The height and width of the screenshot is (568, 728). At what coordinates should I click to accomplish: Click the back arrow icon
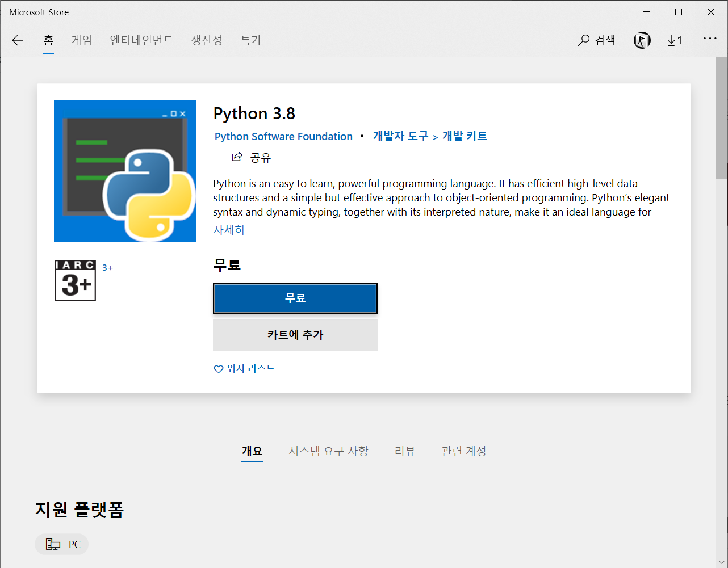18,40
